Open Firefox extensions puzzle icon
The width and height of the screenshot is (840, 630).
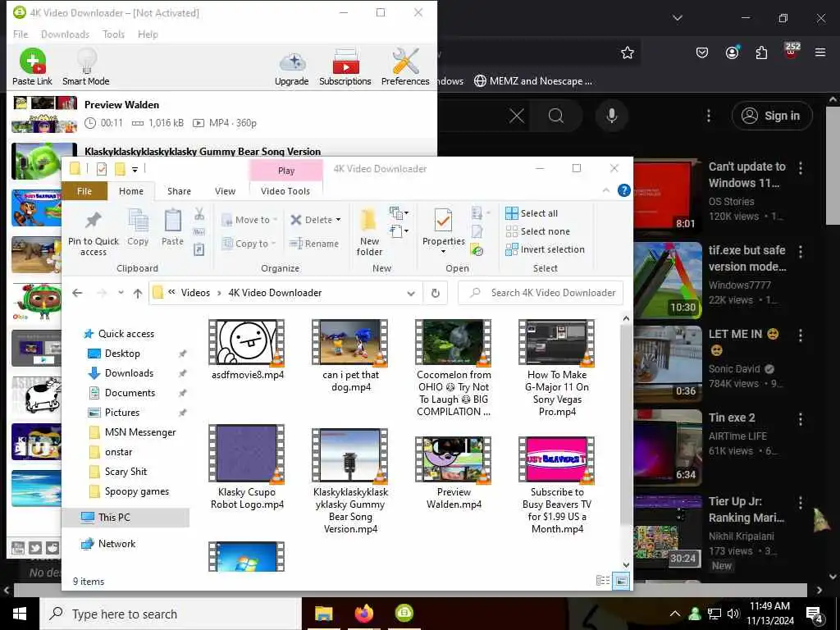coord(761,52)
